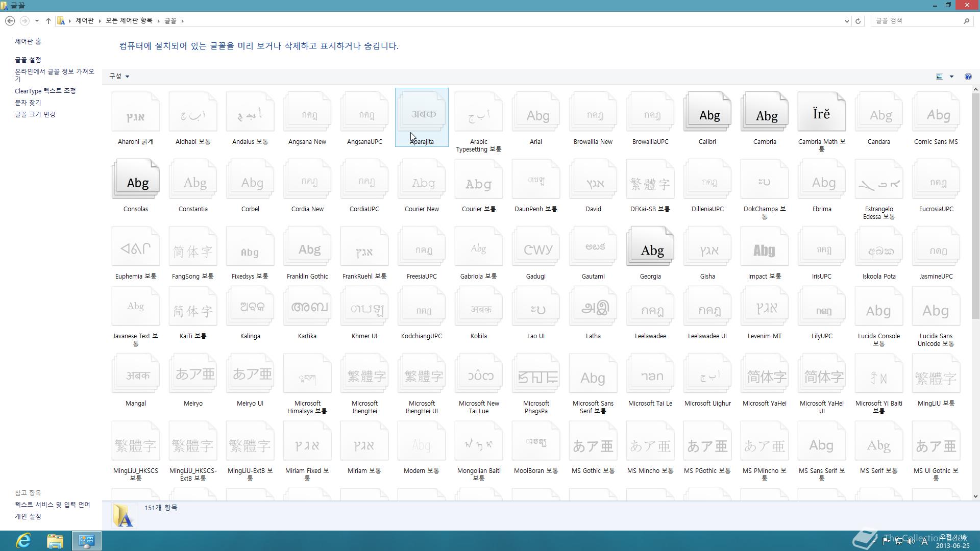Refresh the fonts folder view

(858, 21)
